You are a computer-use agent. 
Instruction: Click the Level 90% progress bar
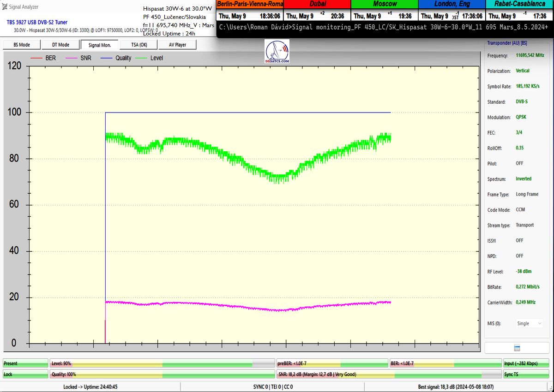click(x=162, y=363)
